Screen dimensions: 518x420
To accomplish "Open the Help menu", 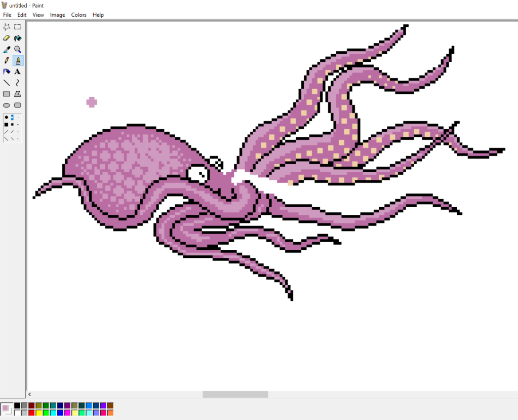I will 98,15.
